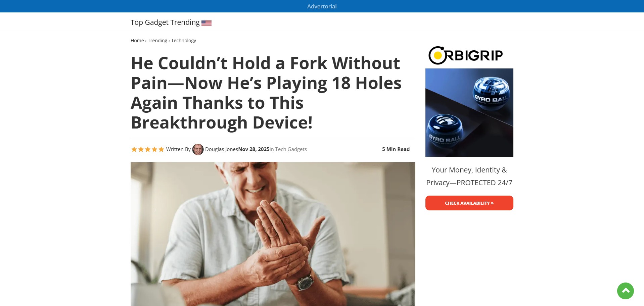Click the man holding wrist photo
This screenshot has height=306, width=644.
pyautogui.click(x=273, y=234)
